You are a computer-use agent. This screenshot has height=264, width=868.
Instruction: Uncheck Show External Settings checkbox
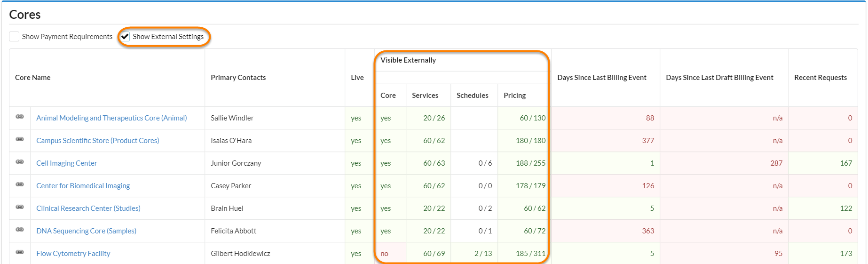coord(125,37)
